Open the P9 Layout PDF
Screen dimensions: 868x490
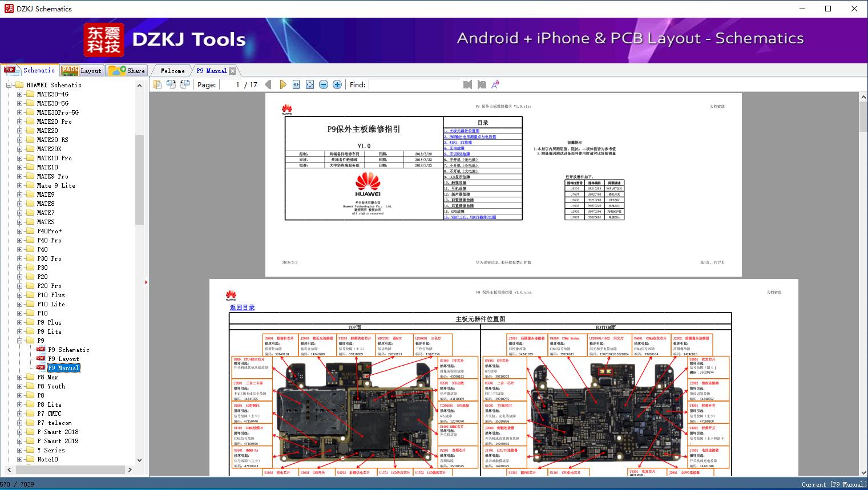pyautogui.click(x=63, y=359)
